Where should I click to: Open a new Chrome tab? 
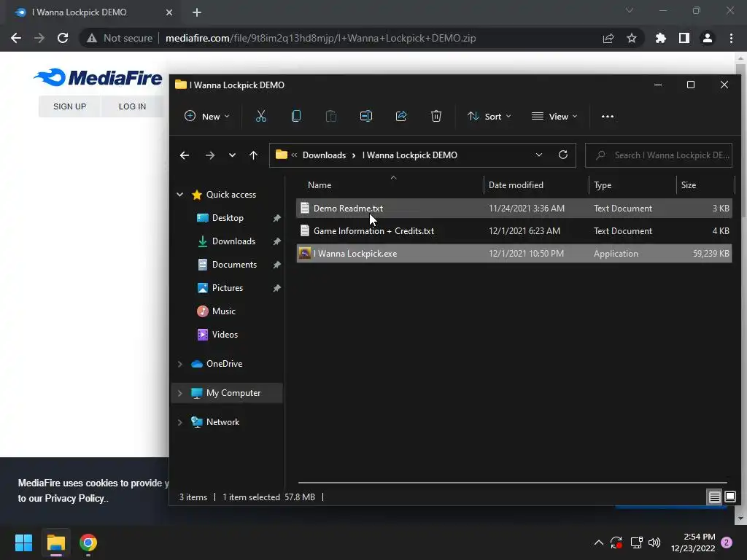[197, 12]
